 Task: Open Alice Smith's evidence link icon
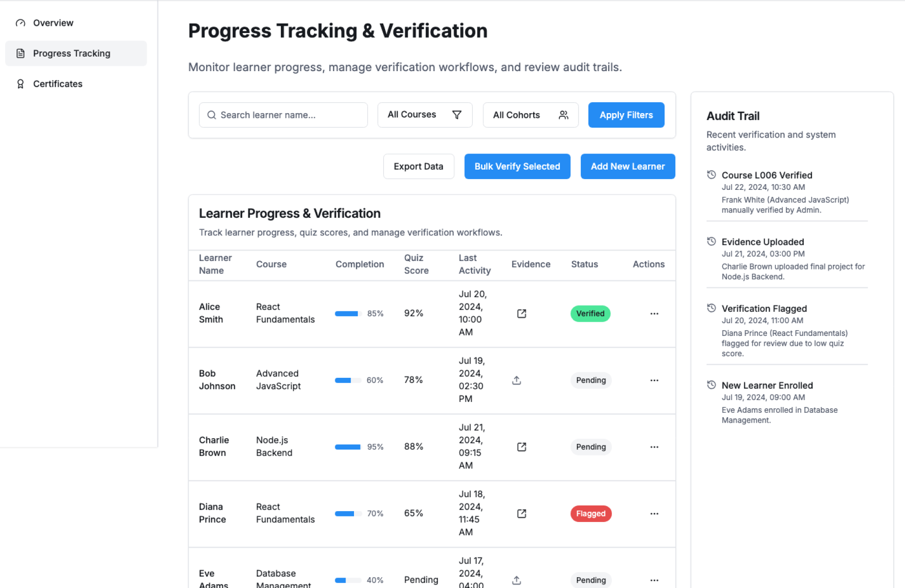point(521,314)
